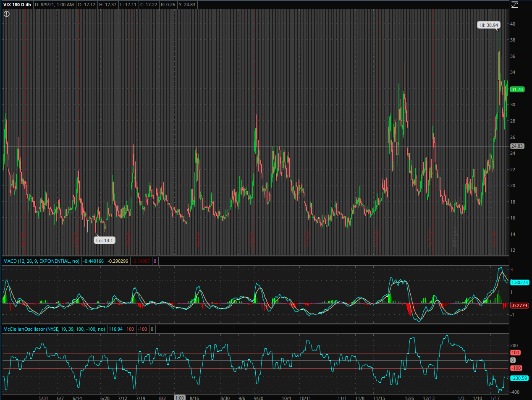
Task: Click the 1/17 date on the time axis
Action: pyautogui.click(x=495, y=398)
